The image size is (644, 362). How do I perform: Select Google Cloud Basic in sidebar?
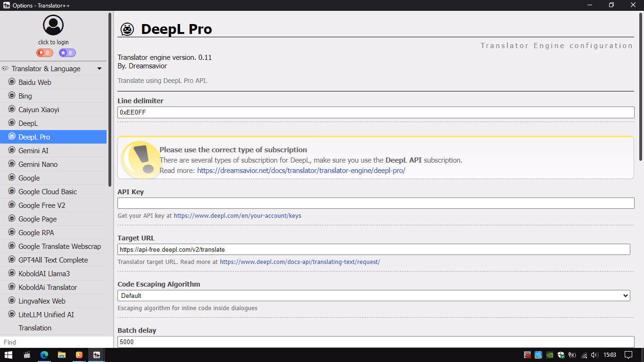48,191
